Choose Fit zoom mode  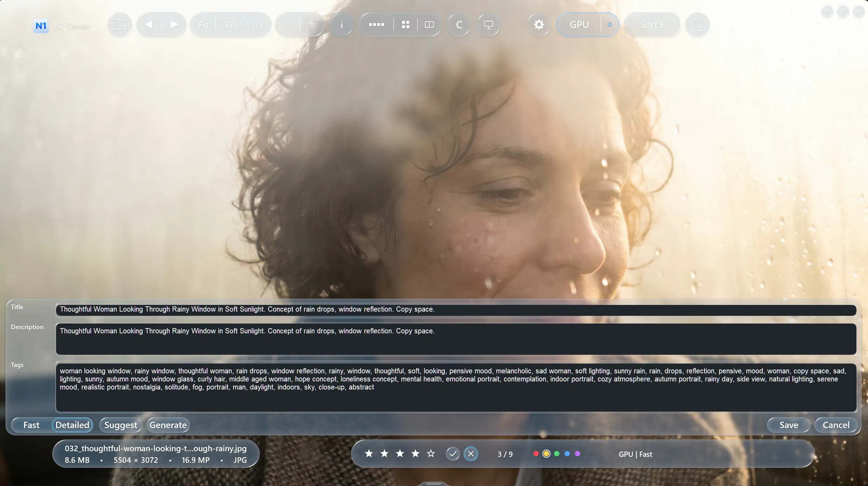pos(203,25)
